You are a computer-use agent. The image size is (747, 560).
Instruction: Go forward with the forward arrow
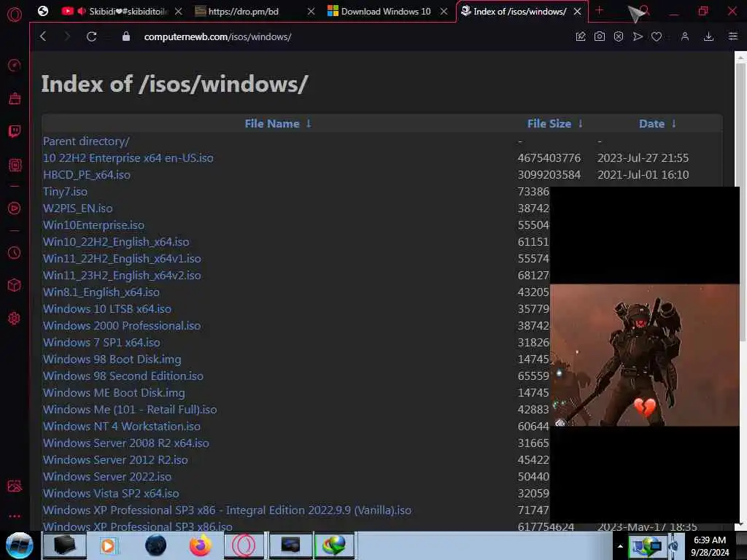(66, 36)
